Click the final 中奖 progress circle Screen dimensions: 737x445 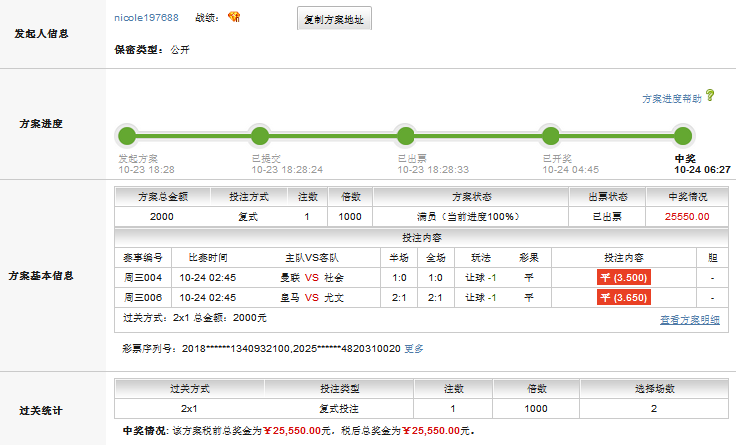pos(683,136)
